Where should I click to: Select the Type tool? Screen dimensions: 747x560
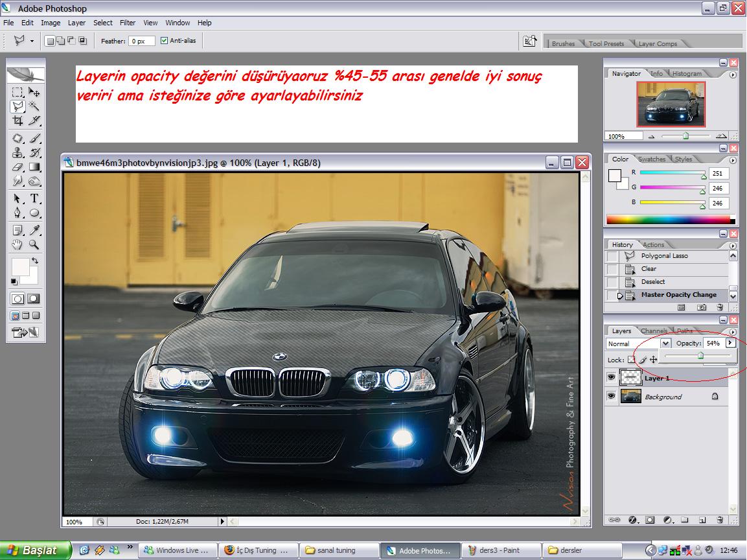pos(34,198)
